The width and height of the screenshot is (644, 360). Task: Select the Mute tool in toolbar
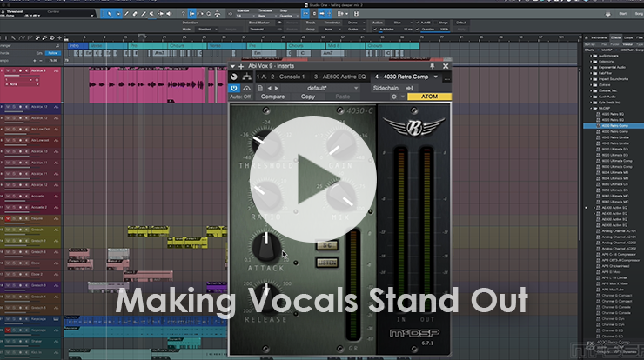pos(151,14)
